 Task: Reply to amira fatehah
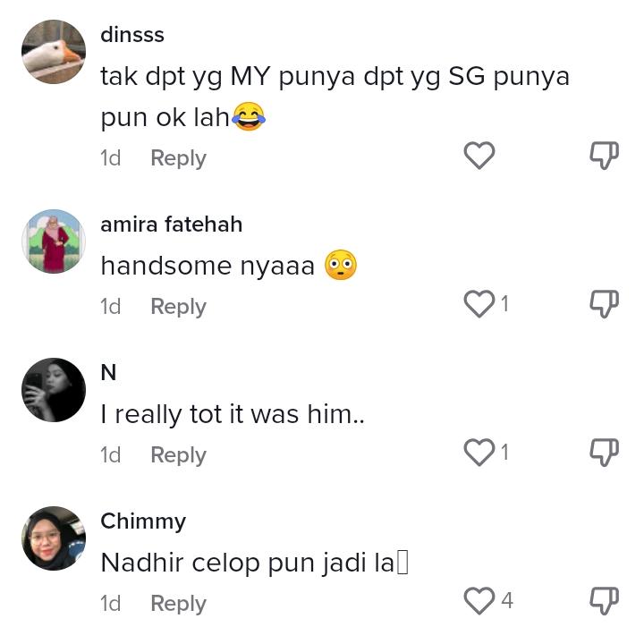pos(178,307)
